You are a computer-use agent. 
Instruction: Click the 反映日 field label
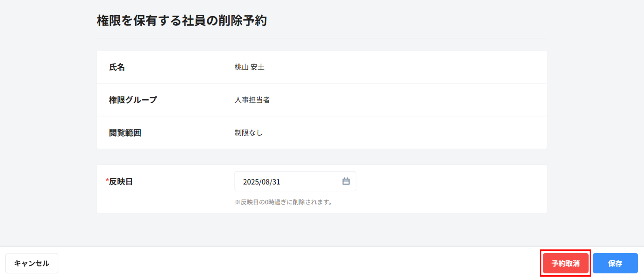point(121,182)
